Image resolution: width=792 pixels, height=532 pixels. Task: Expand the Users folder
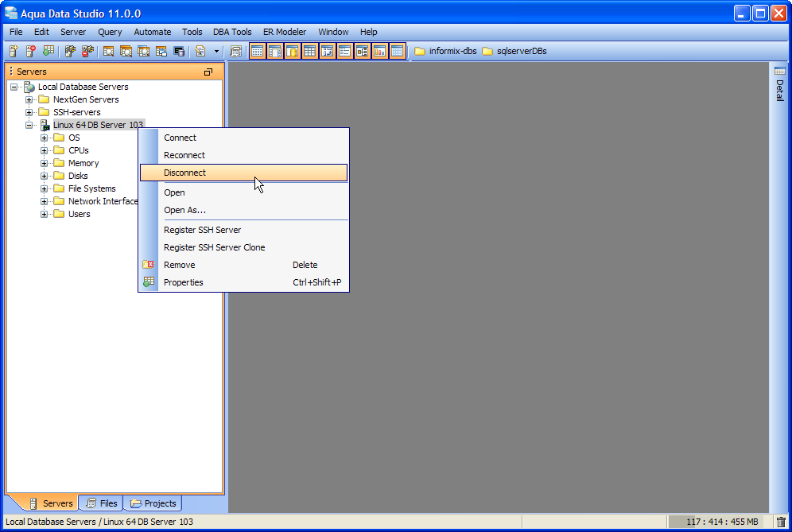pos(44,214)
